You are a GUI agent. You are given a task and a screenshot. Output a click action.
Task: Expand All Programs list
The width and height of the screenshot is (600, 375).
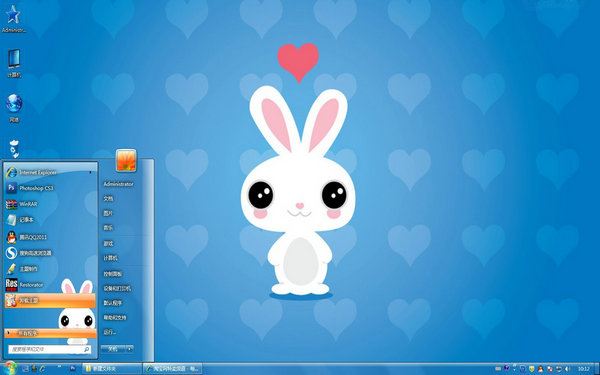pyautogui.click(x=50, y=333)
